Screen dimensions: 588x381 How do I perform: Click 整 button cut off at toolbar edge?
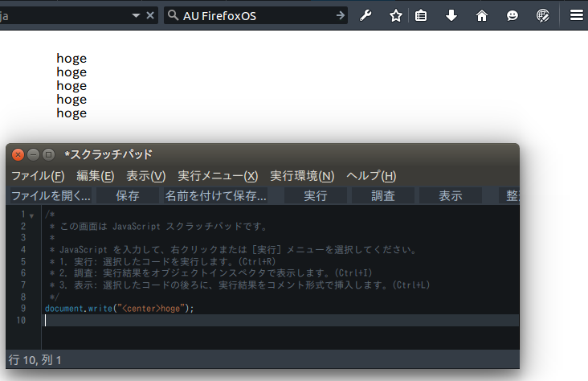pos(509,195)
